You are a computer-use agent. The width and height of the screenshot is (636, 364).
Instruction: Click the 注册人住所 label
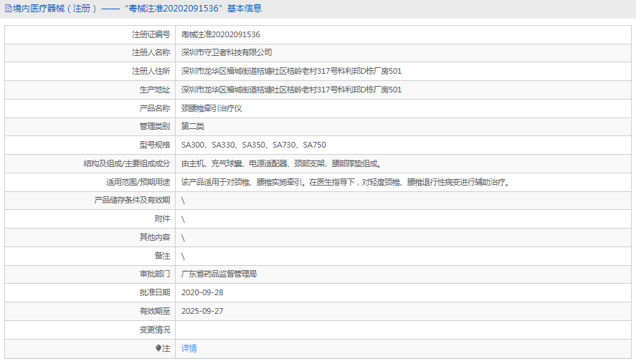151,71
